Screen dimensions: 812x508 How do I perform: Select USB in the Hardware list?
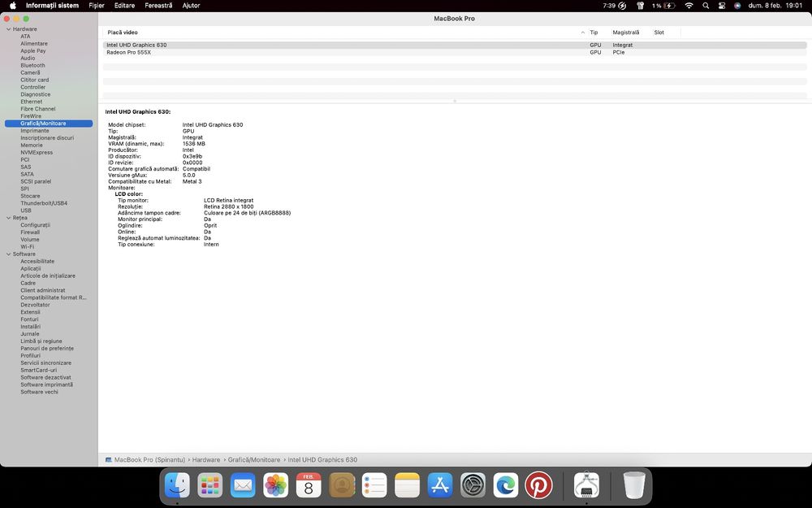tap(26, 211)
